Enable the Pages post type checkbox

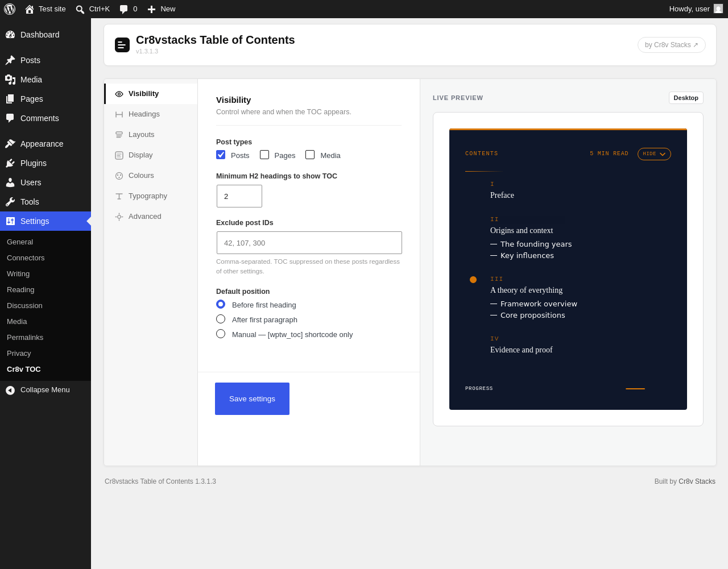(264, 155)
